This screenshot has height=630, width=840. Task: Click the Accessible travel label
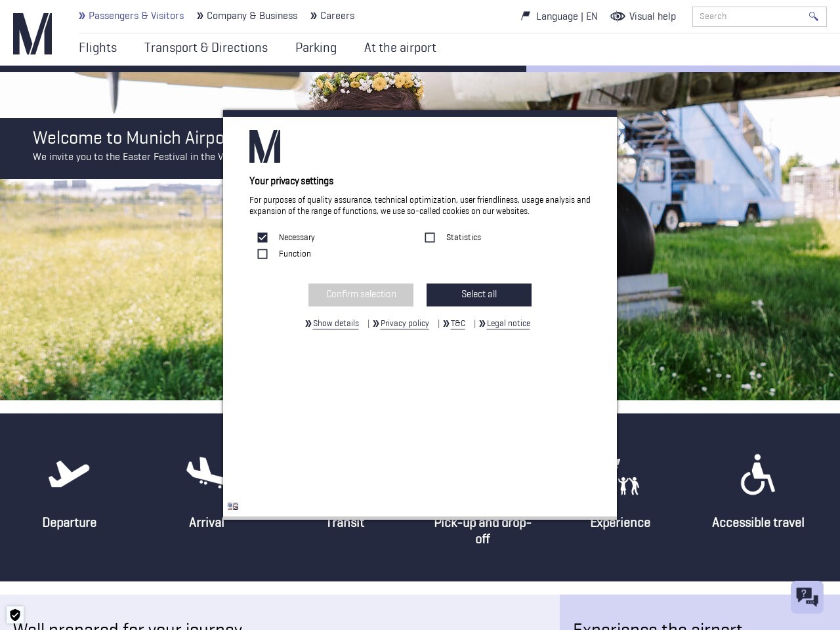pyautogui.click(x=758, y=522)
